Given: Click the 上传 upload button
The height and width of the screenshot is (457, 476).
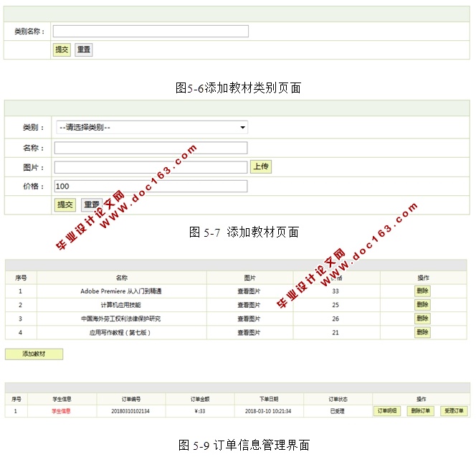Looking at the screenshot, I should [261, 167].
